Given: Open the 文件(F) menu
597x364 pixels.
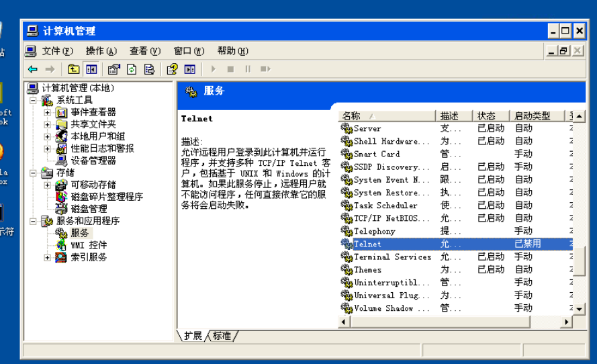Looking at the screenshot, I should (x=58, y=51).
